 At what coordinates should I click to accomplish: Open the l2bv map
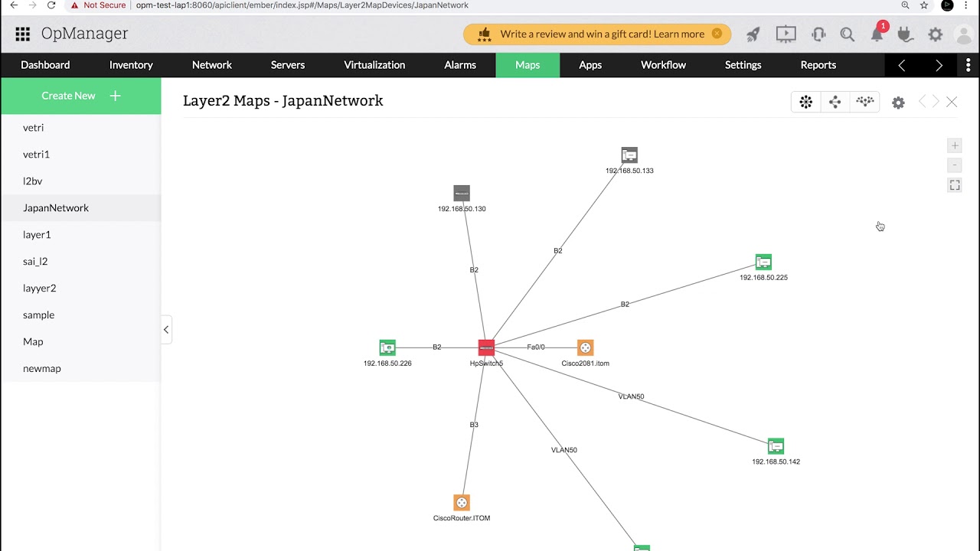point(80,181)
